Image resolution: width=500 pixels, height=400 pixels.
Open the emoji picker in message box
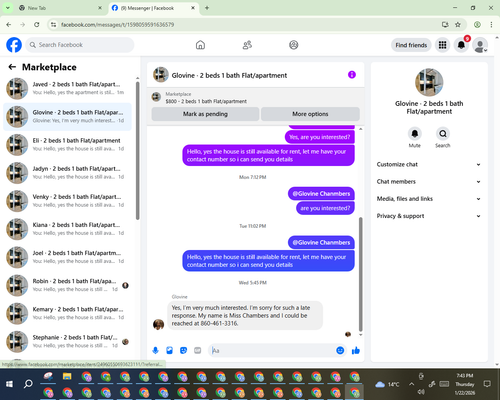(x=340, y=350)
